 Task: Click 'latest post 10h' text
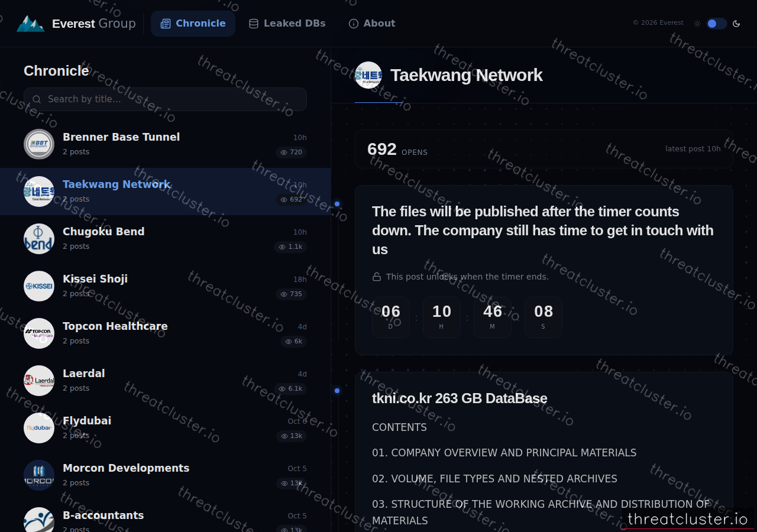point(693,149)
